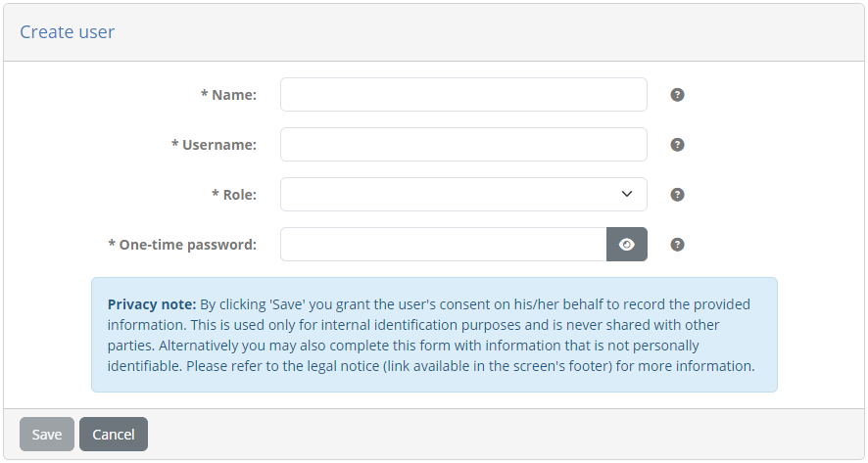The image size is (868, 463).
Task: Click the Save button
Action: pyautogui.click(x=47, y=435)
